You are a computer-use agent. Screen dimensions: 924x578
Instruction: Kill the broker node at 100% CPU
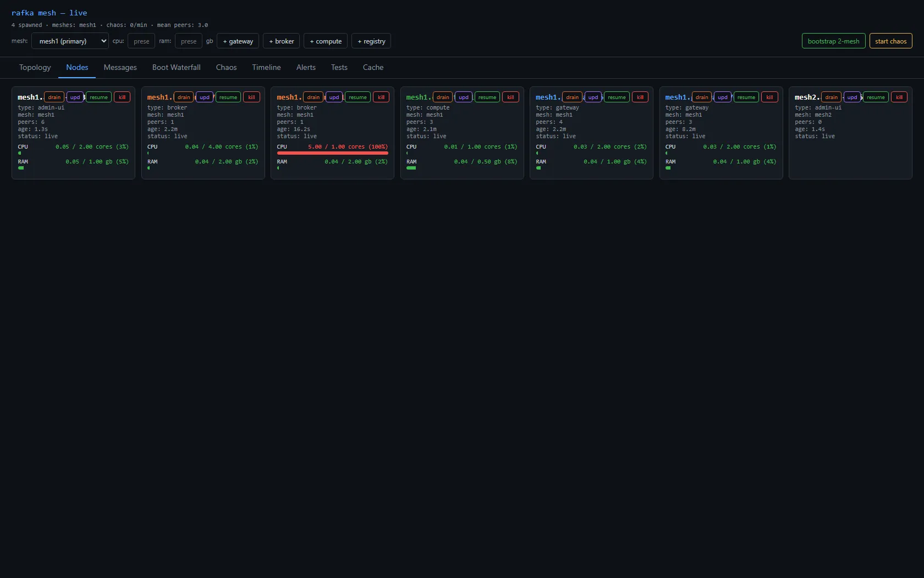point(381,97)
